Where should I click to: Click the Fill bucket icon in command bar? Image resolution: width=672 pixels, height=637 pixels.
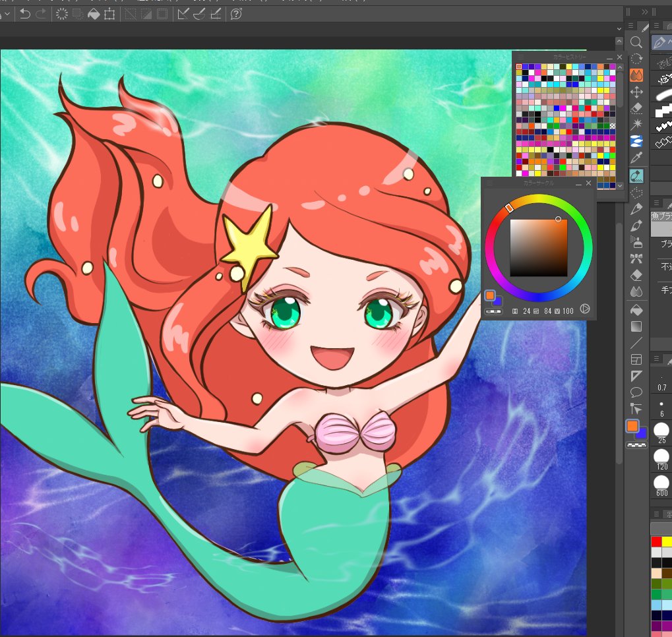[x=94, y=14]
